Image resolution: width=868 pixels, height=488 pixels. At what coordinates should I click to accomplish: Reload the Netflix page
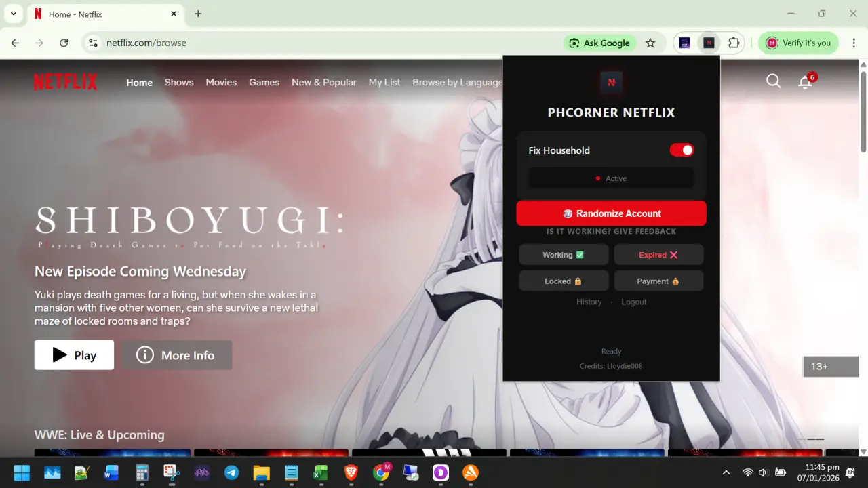(x=64, y=43)
